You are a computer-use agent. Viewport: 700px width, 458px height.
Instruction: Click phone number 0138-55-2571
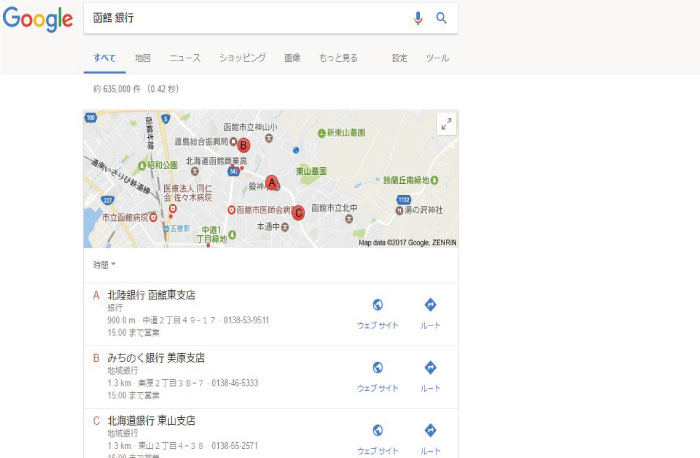click(x=235, y=446)
